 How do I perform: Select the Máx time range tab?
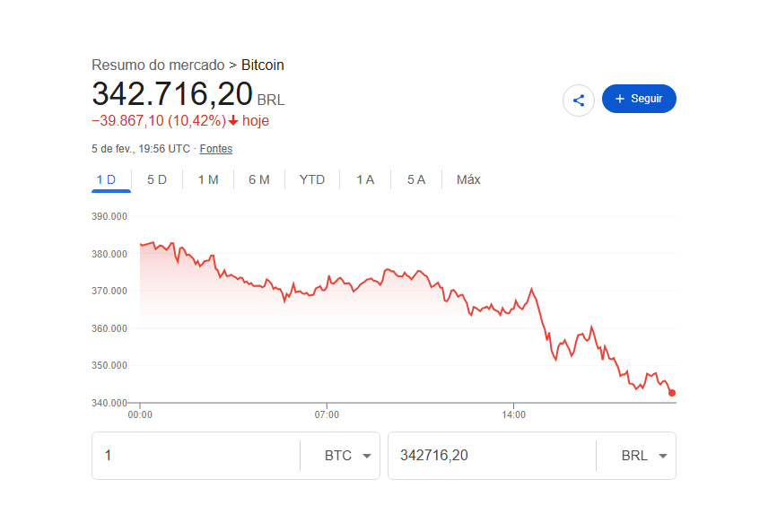tap(468, 179)
